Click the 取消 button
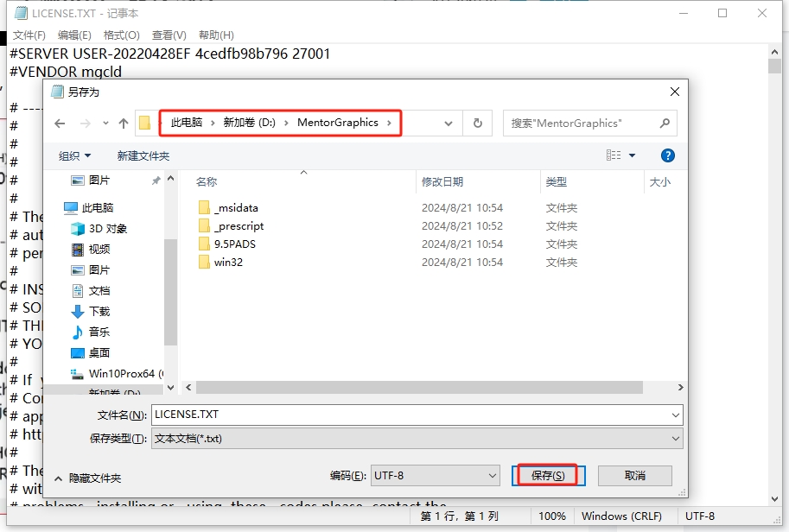This screenshot has height=532, width=789. click(x=635, y=476)
